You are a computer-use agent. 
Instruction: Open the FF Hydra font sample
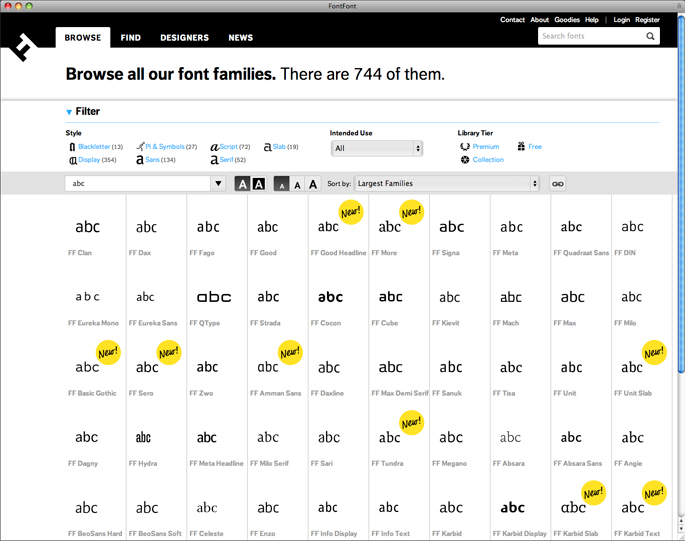click(x=143, y=438)
